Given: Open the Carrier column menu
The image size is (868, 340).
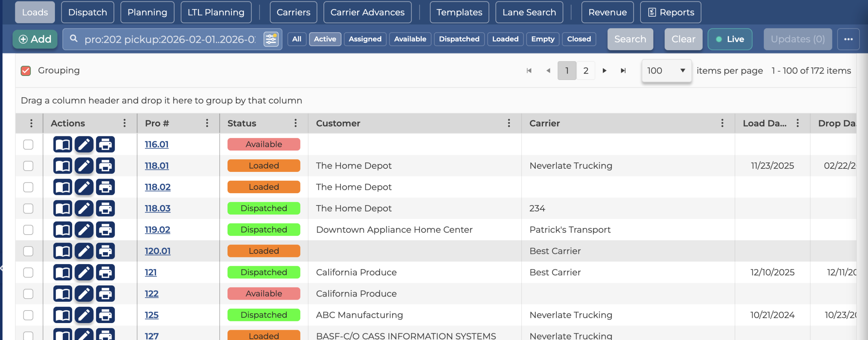Looking at the screenshot, I should (723, 123).
